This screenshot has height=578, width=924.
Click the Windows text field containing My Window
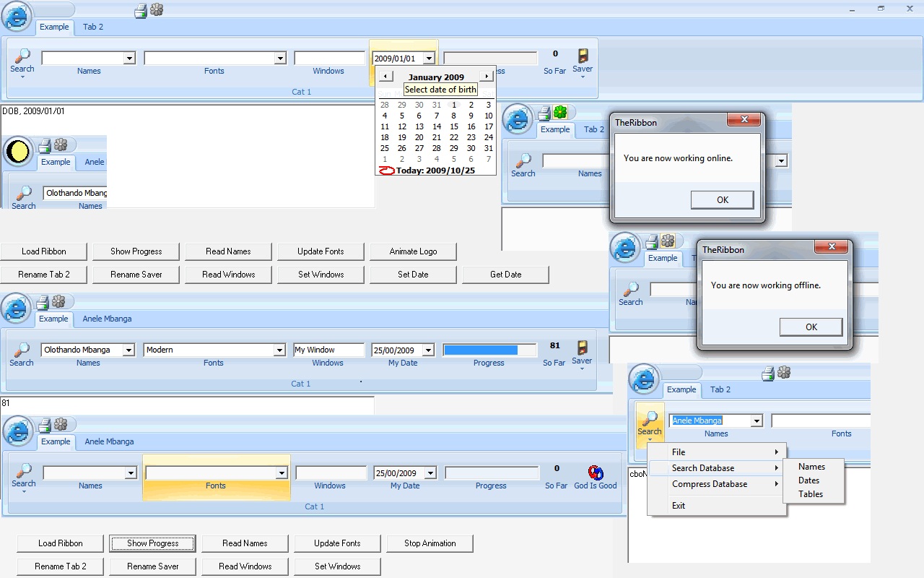click(x=328, y=350)
